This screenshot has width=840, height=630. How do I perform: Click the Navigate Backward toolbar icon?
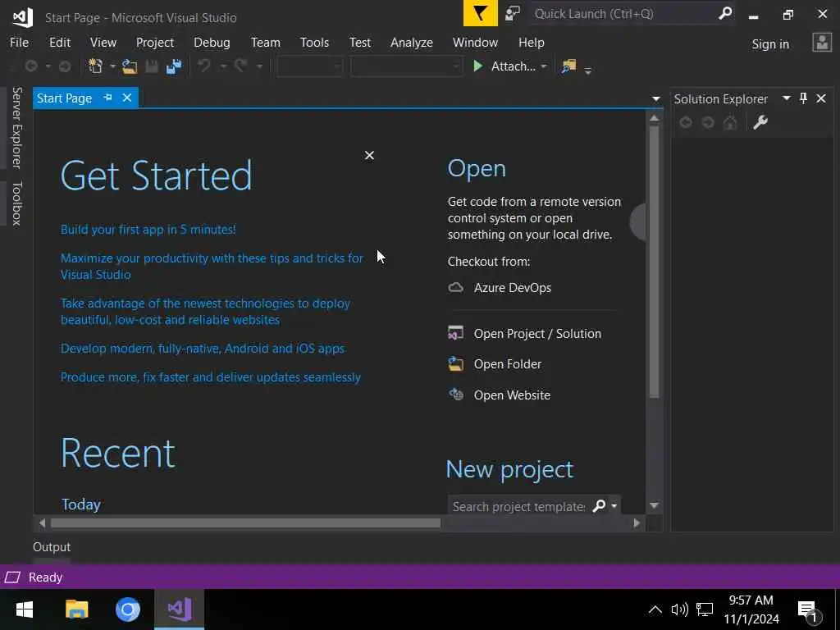coord(31,66)
